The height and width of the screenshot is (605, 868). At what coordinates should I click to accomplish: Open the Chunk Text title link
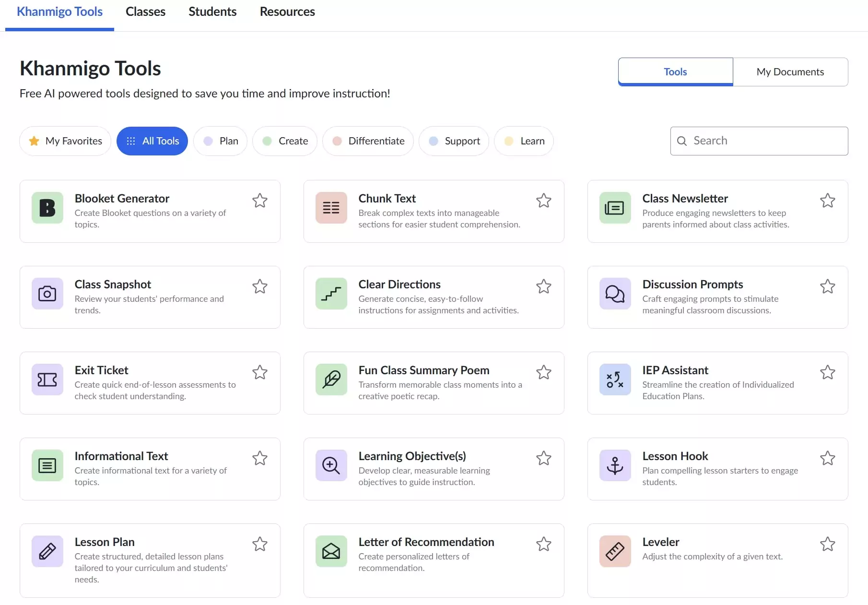click(x=387, y=199)
